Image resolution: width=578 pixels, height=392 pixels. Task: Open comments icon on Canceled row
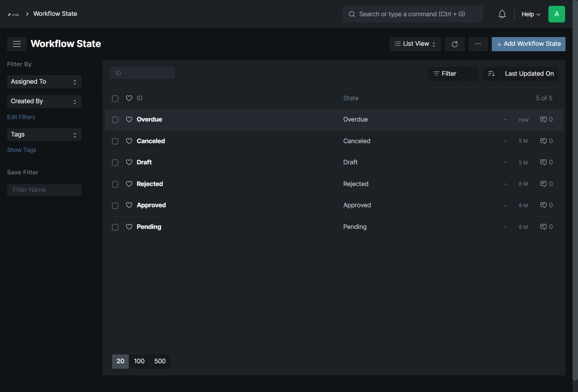pos(543,141)
